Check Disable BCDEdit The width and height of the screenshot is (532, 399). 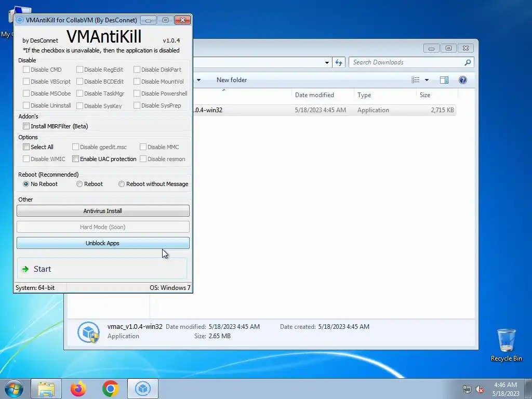click(x=79, y=82)
